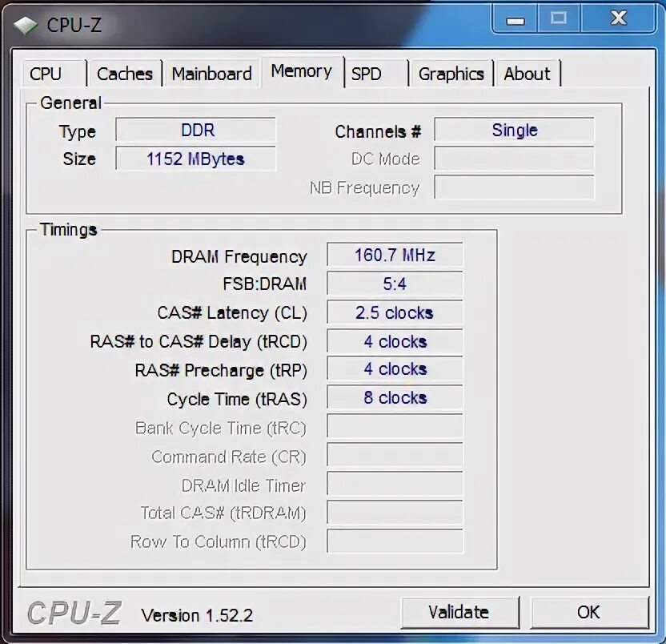Viewport: 666px width, 644px height.
Task: Click the "RAS# Precharge (tRP)" label
Action: pos(221,370)
